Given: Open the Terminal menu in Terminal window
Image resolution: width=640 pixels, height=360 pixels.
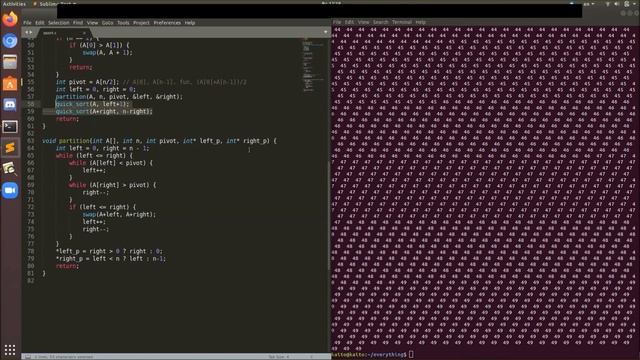Looking at the screenshot, I should tap(402, 22).
